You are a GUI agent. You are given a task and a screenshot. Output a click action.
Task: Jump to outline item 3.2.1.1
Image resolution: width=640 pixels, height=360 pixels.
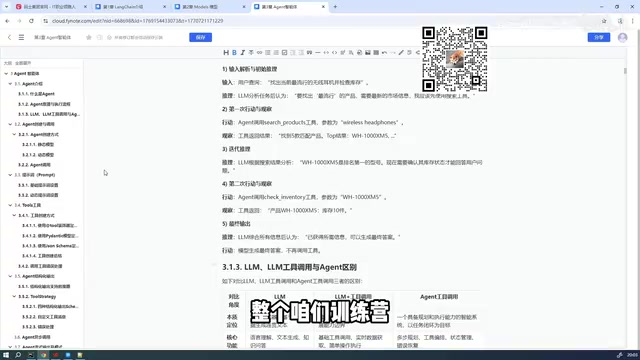coord(38,144)
